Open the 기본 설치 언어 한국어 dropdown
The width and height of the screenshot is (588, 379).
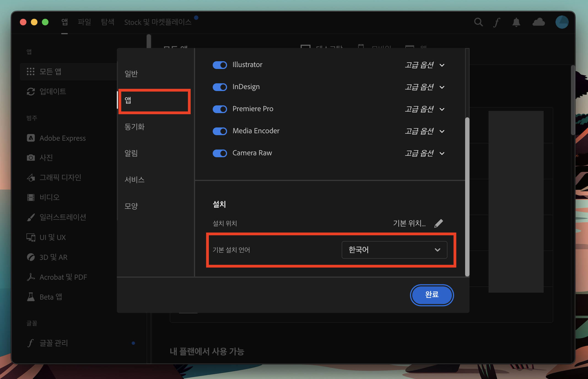click(x=394, y=250)
